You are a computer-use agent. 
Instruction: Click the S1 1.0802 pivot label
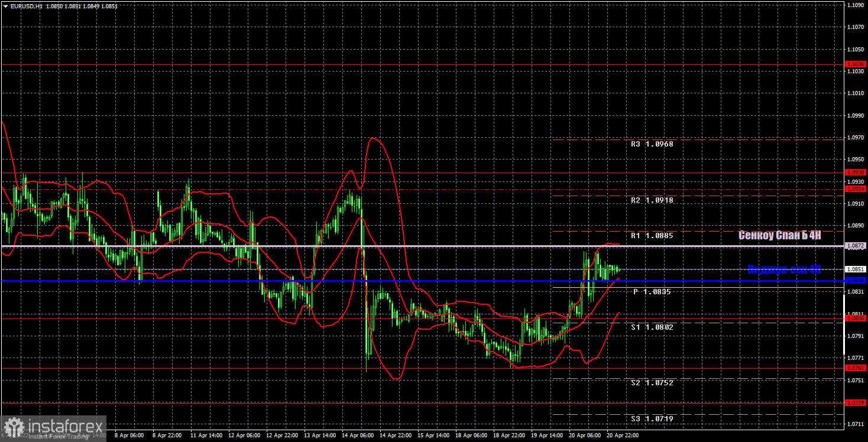(x=652, y=327)
